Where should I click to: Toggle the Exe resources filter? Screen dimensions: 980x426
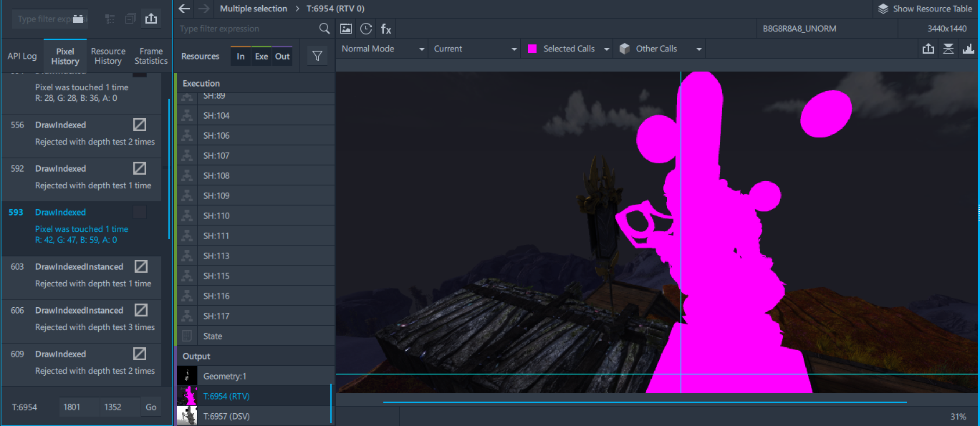[261, 57]
